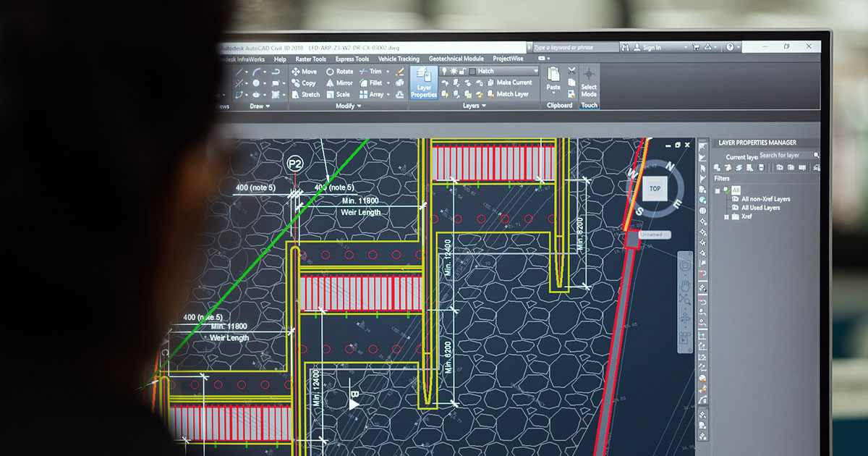Restore the drawing viewport window
Viewport: 868px width, 456px height.
point(677,145)
